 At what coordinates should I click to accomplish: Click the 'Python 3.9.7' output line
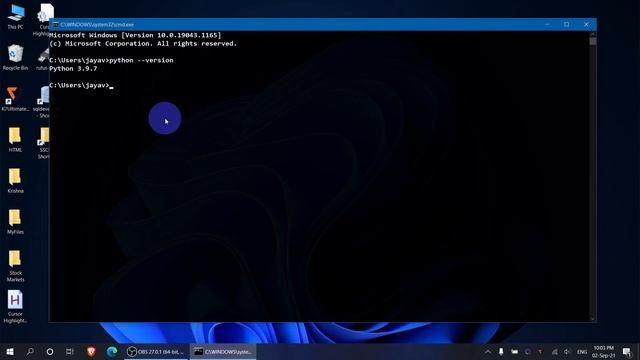coord(73,69)
